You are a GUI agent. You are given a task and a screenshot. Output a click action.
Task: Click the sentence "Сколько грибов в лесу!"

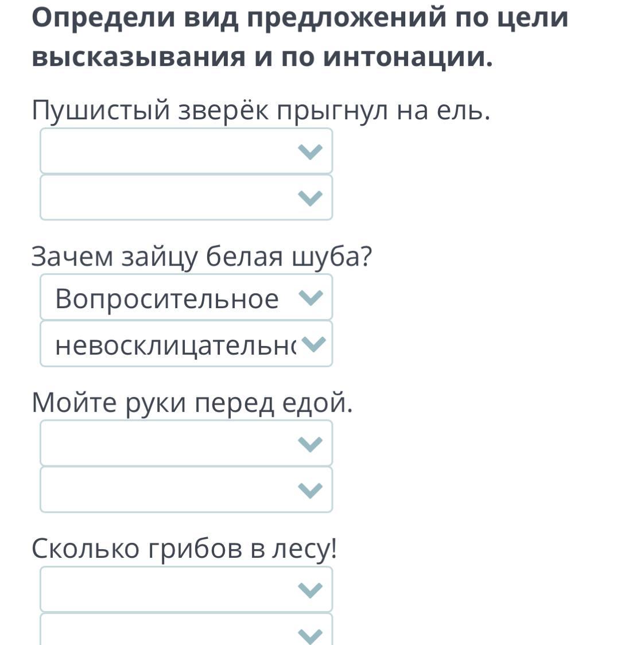point(184,549)
